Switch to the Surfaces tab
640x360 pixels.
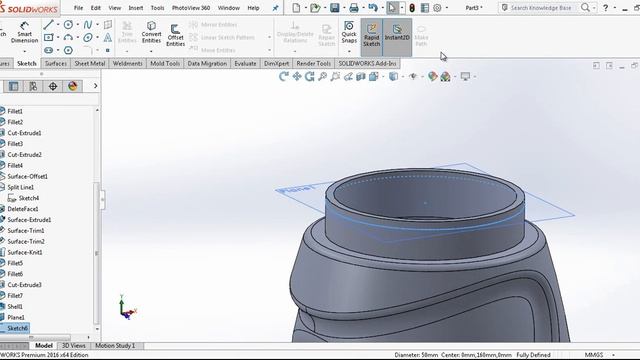click(x=56, y=63)
